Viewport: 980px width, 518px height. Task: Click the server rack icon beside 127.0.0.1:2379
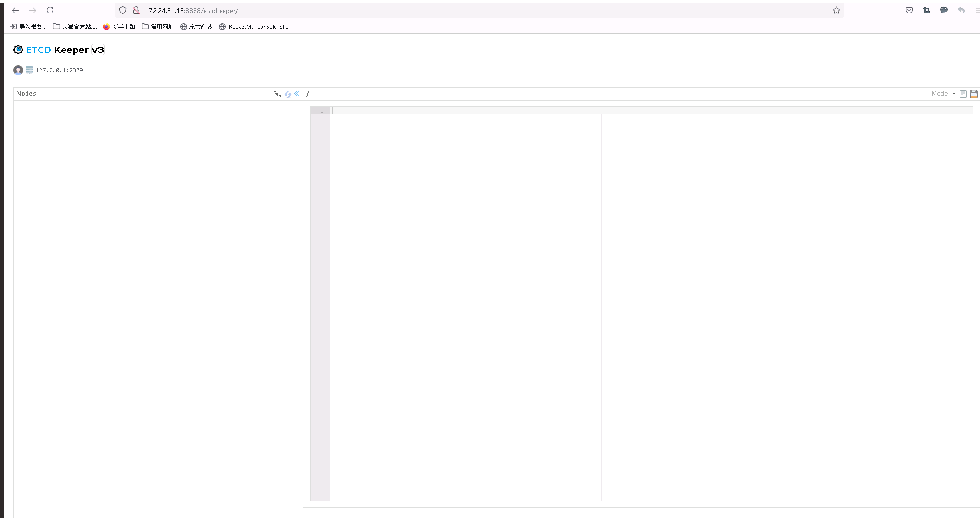(x=29, y=70)
